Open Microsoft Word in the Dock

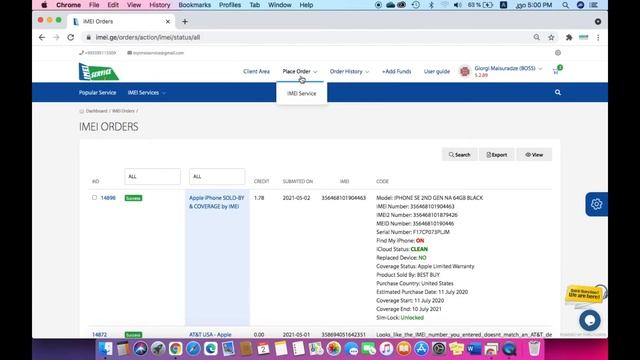point(474,349)
